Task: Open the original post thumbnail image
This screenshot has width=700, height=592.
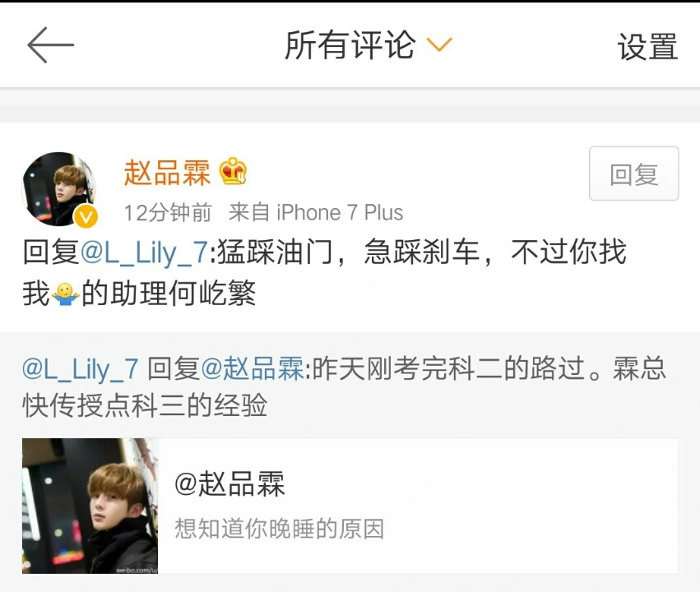Action: pyautogui.click(x=90, y=506)
